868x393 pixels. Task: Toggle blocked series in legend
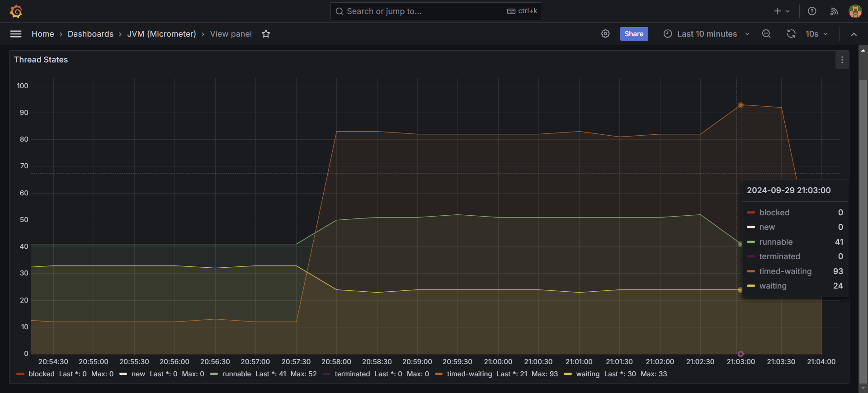tap(41, 374)
